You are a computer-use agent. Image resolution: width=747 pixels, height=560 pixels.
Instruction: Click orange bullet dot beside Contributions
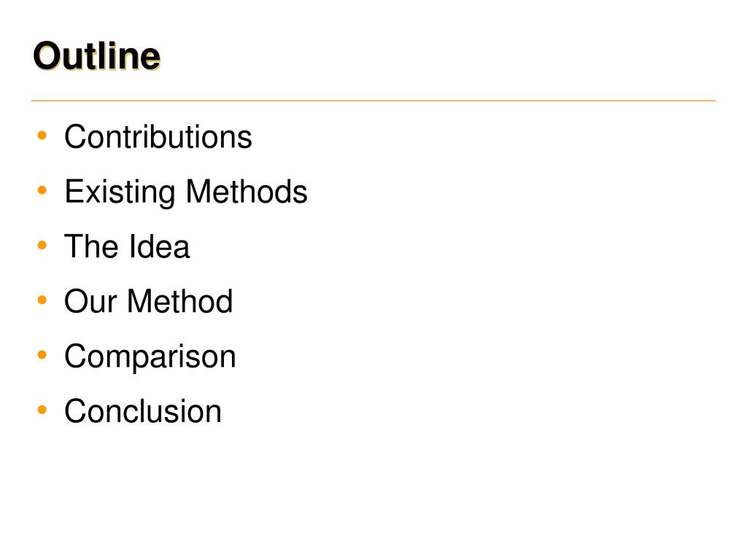(x=42, y=136)
